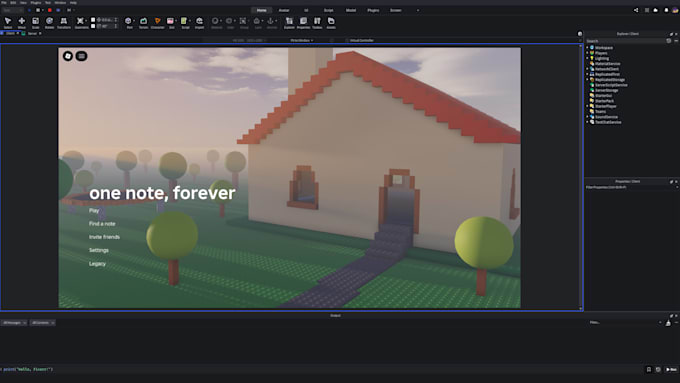The width and height of the screenshot is (680, 383).
Task: Click the filter history icon in Explorer search
Action: pyautogui.click(x=669, y=41)
